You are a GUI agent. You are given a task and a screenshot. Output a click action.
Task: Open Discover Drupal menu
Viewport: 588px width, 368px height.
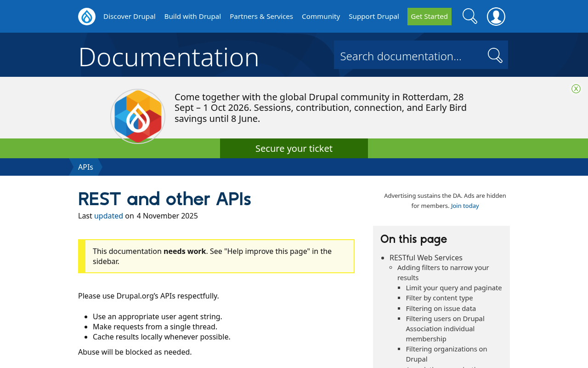(130, 17)
